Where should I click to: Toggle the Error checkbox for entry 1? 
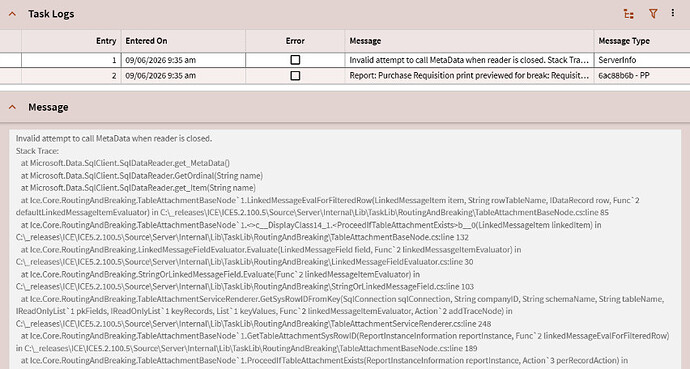point(295,60)
